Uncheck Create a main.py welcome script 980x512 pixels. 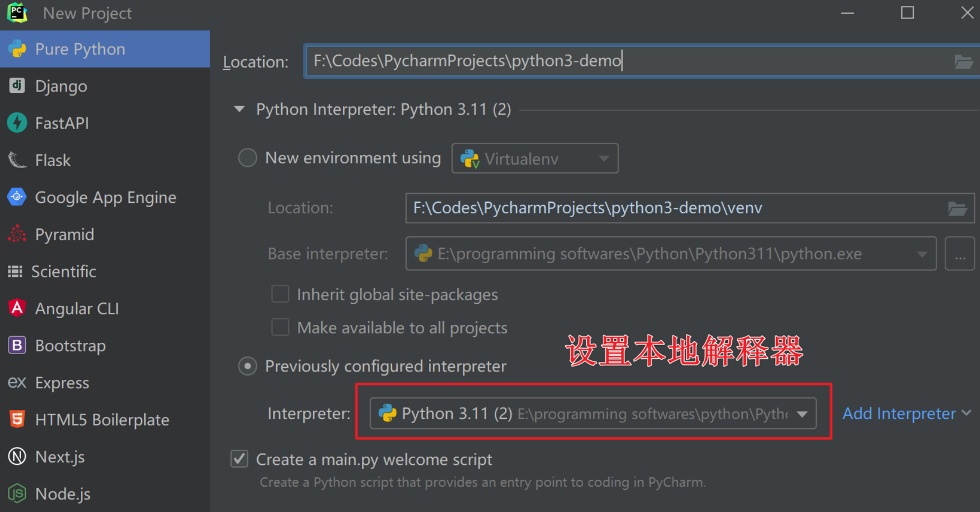pos(239,459)
